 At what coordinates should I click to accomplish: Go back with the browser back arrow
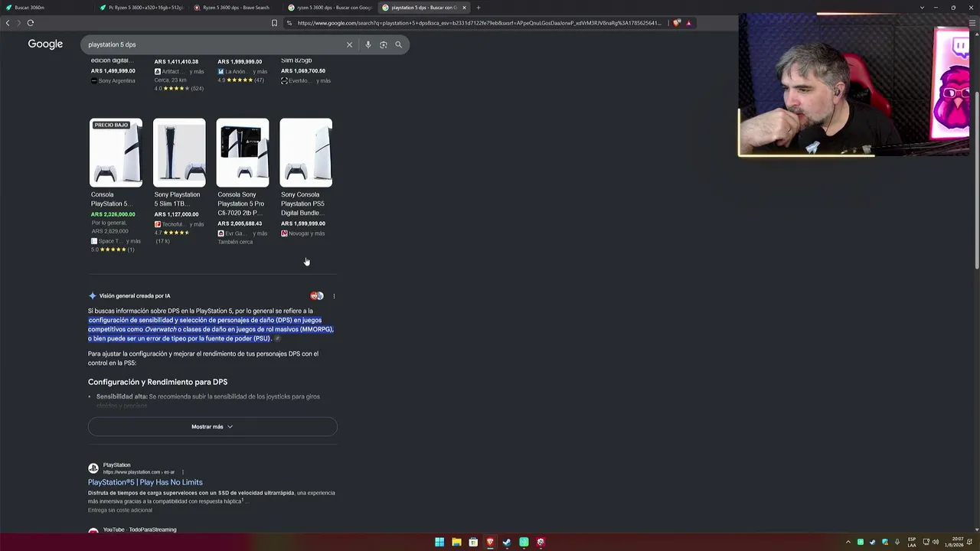[8, 23]
